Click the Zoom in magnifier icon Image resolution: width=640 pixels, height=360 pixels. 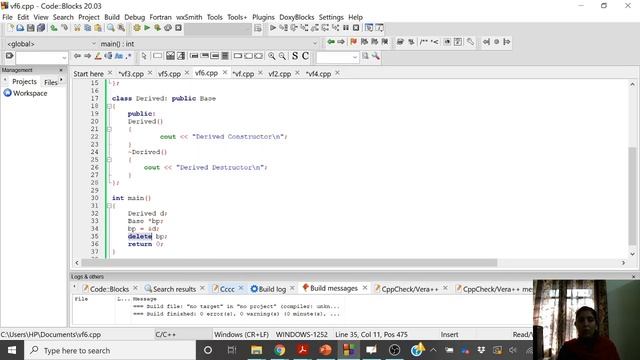click(x=271, y=56)
